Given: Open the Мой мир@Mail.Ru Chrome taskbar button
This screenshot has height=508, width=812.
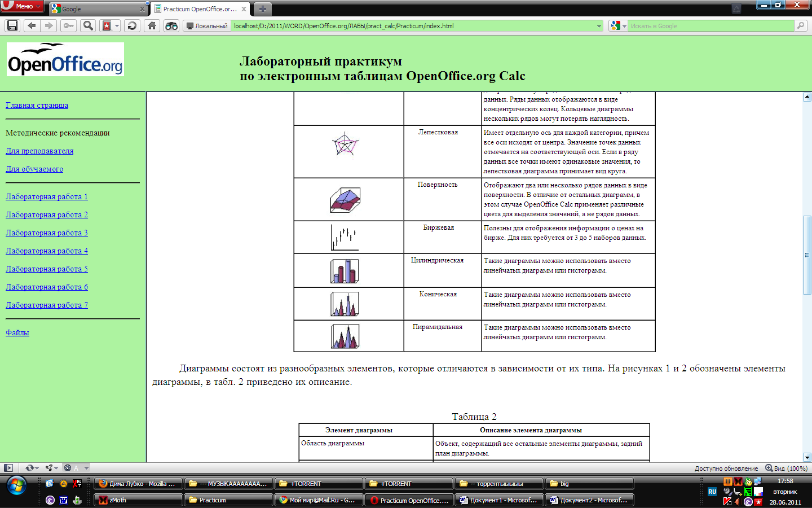Looking at the screenshot, I should (x=319, y=500).
